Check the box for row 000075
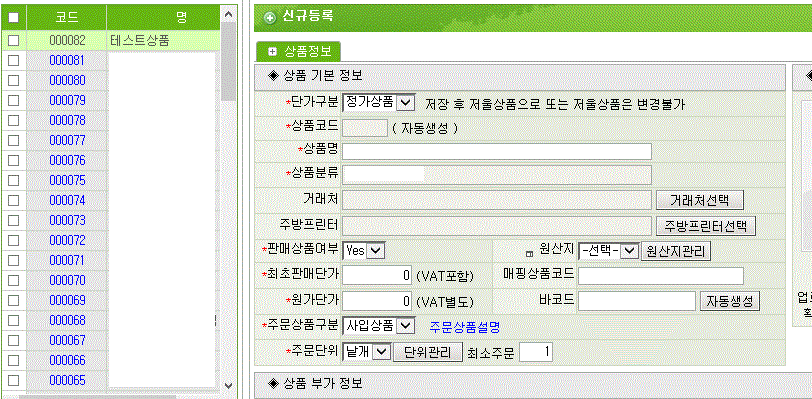 tap(14, 180)
